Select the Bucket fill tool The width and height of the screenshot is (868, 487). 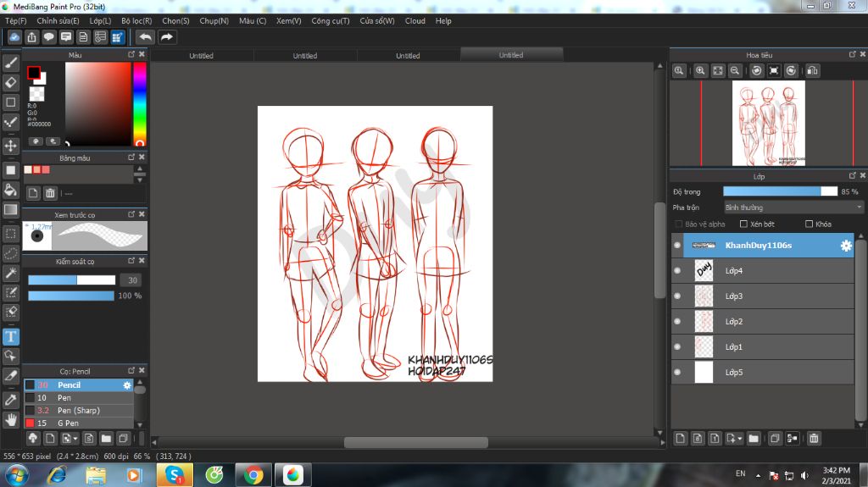coord(10,190)
